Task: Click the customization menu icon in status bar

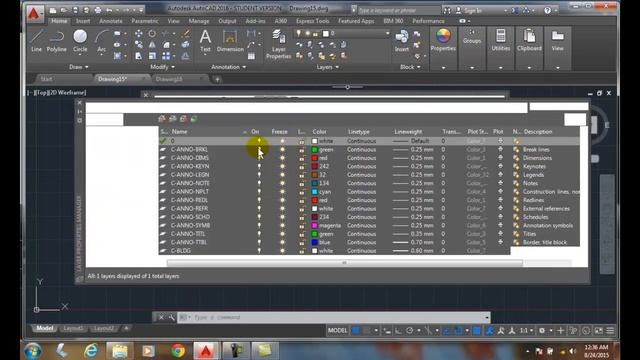Action: pos(610,331)
